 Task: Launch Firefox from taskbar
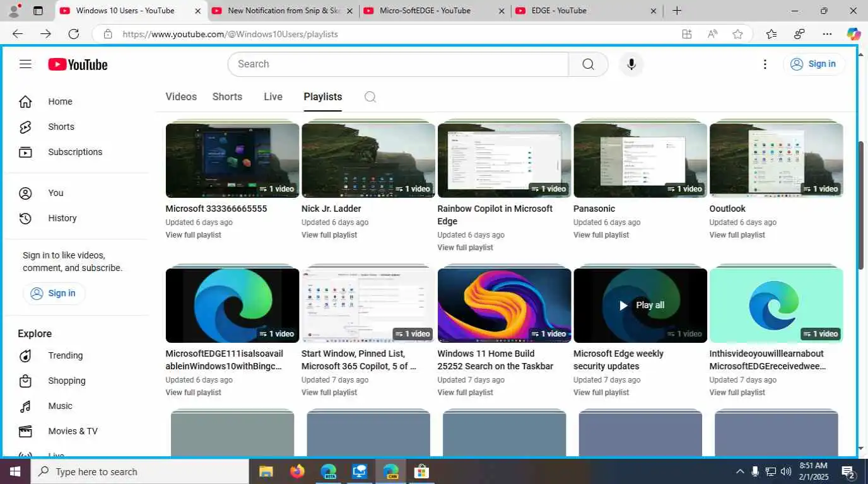pyautogui.click(x=297, y=471)
